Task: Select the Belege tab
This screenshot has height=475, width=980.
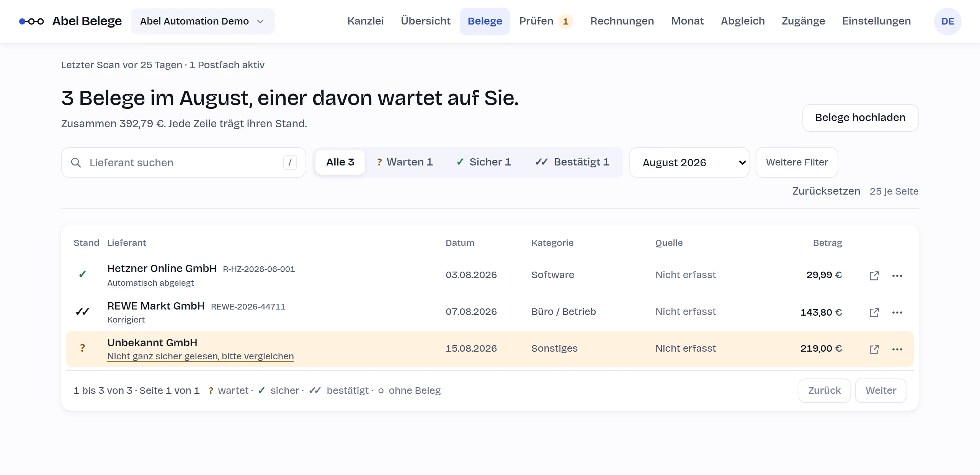Action: pos(485,21)
